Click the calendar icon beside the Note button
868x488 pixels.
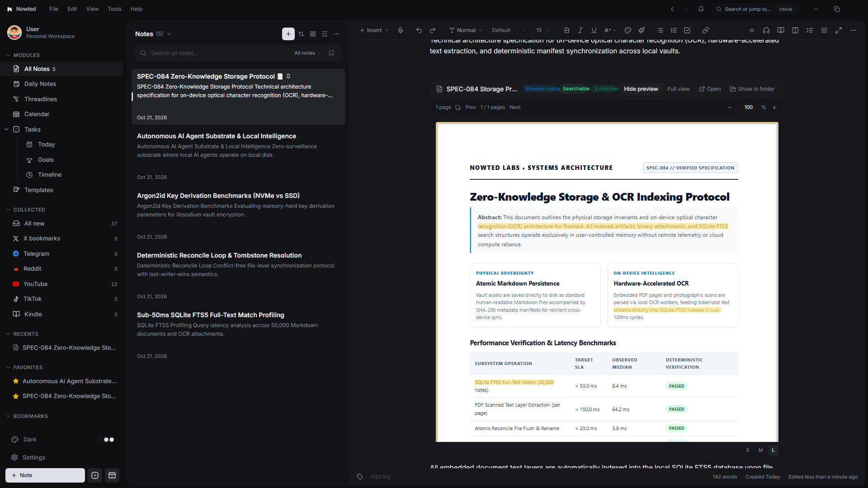pos(112,475)
